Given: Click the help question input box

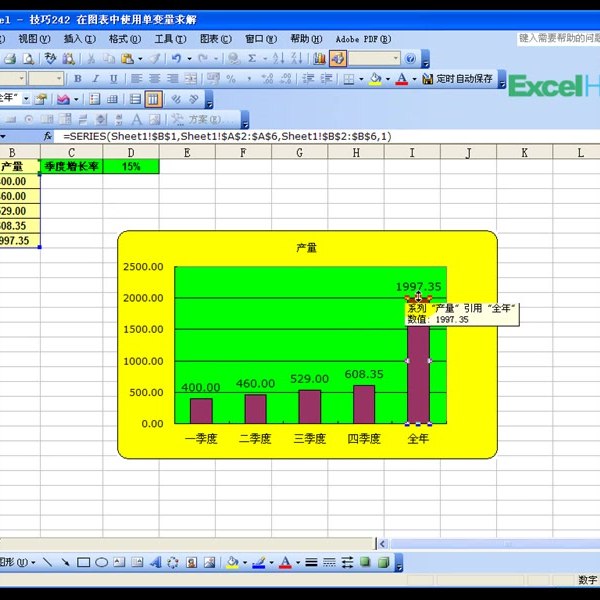Looking at the screenshot, I should [558, 38].
